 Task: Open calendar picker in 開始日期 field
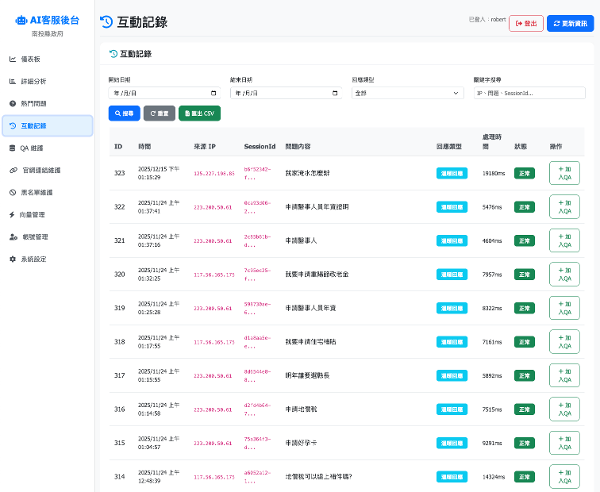(213, 93)
